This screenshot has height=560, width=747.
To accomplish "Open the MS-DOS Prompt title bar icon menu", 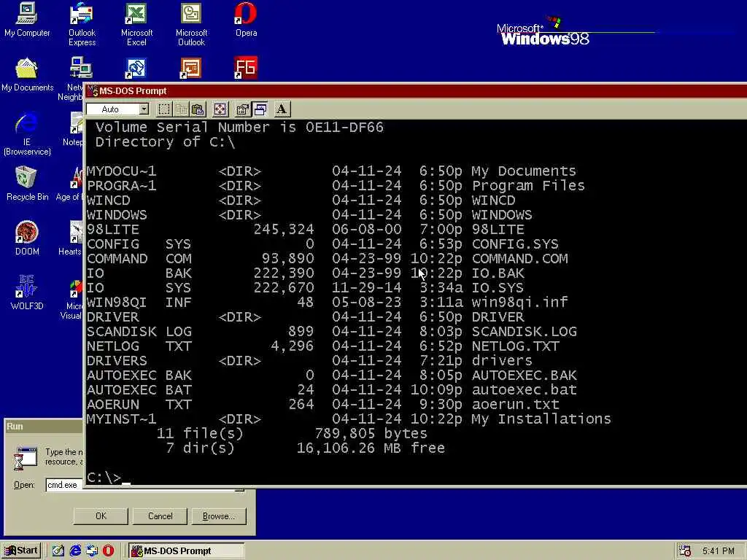I will click(93, 90).
